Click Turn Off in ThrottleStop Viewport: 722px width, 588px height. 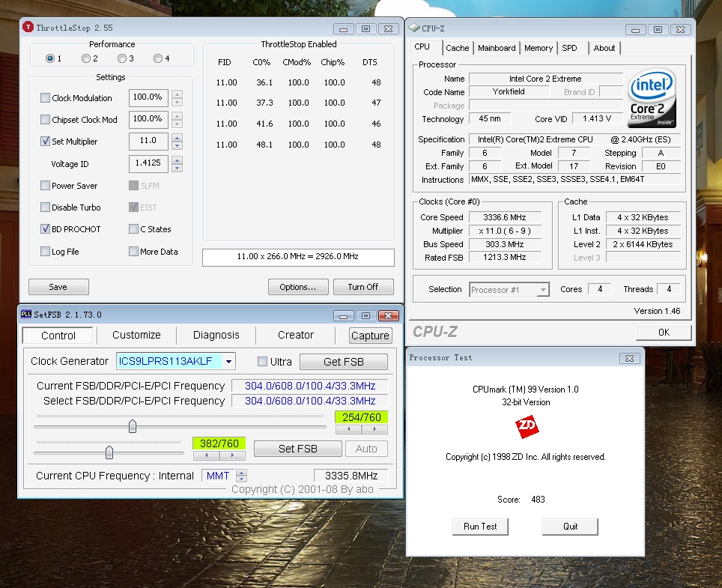363,287
